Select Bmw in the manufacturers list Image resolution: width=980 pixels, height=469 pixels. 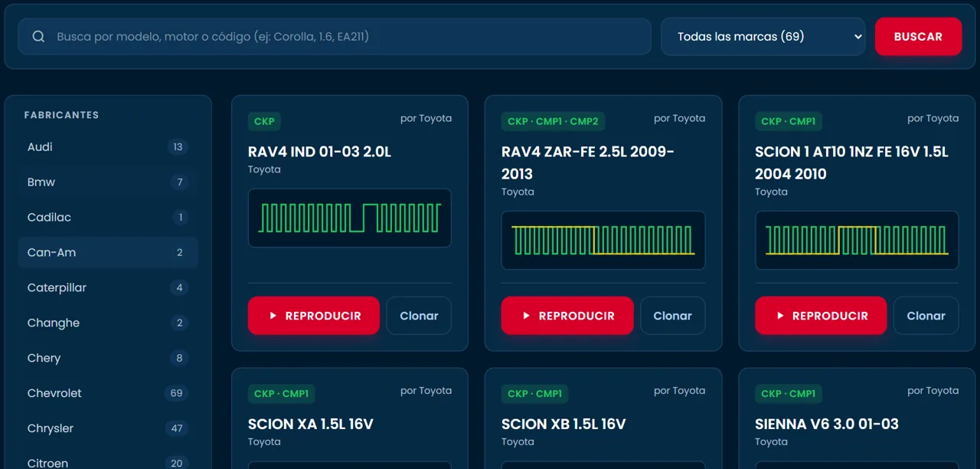tap(108, 182)
